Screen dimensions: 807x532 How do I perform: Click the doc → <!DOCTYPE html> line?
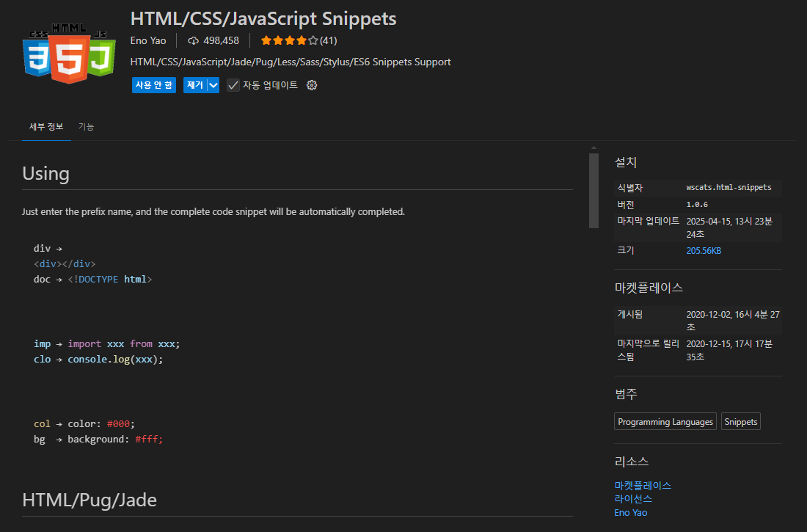[92, 279]
